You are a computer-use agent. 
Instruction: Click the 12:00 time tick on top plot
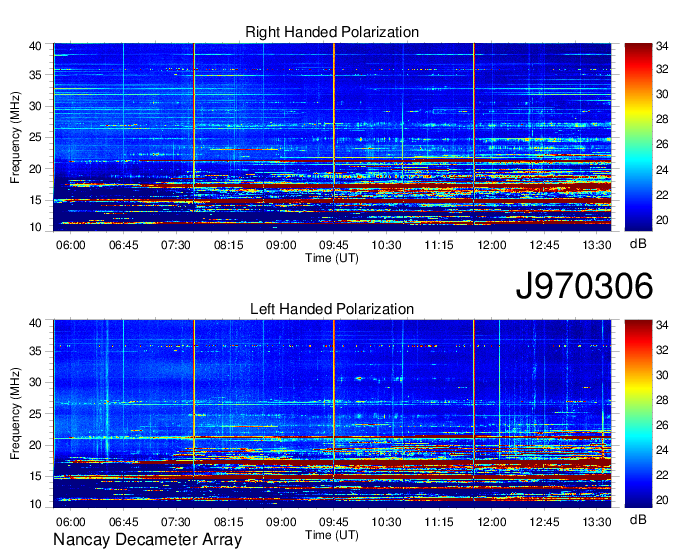coord(492,245)
